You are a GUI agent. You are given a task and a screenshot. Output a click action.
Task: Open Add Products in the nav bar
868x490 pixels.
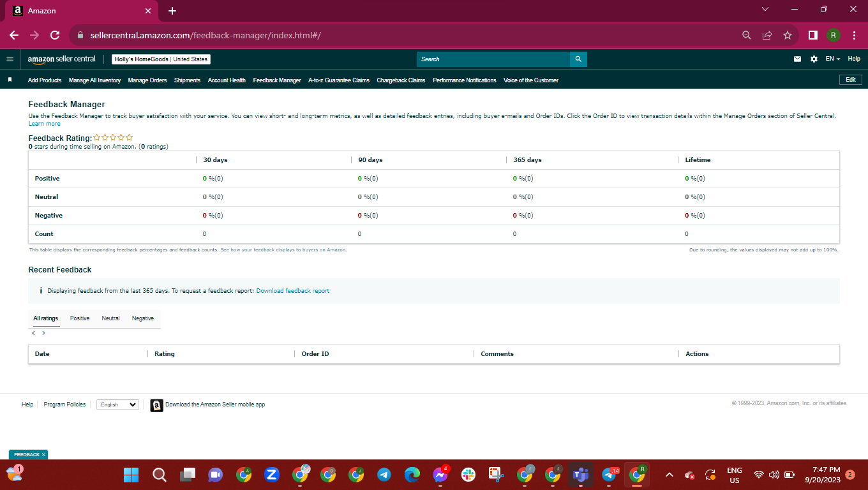click(45, 80)
